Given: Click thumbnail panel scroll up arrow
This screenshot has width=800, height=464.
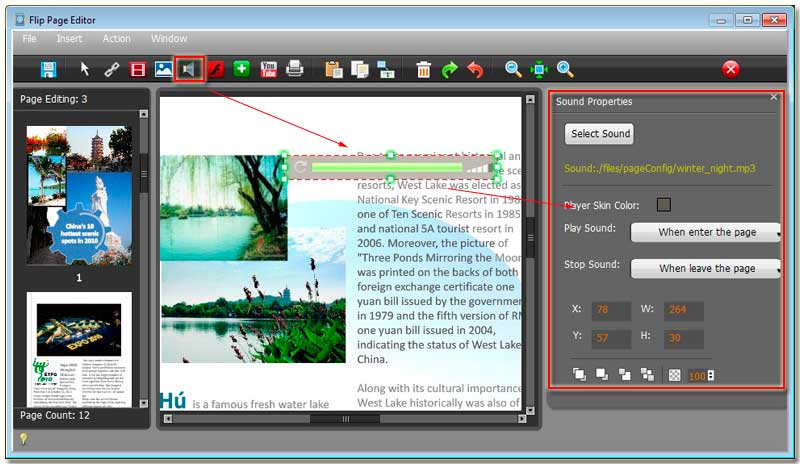Looking at the screenshot, I should click(144, 114).
